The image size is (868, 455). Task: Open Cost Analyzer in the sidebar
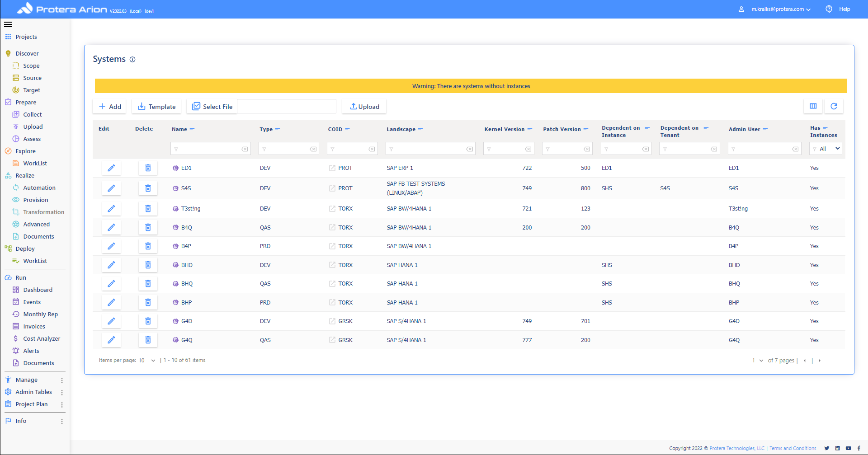[42, 338]
